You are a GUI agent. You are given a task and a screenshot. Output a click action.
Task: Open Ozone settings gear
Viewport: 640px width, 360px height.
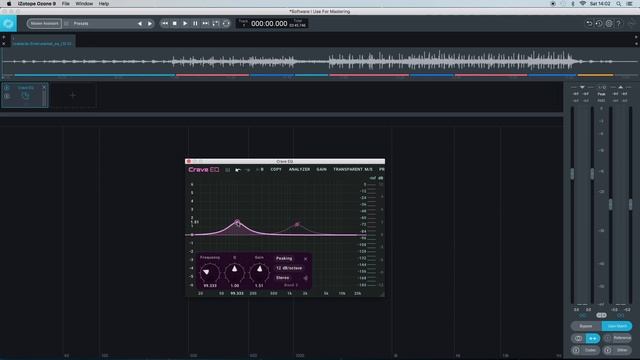pyautogui.click(x=609, y=24)
